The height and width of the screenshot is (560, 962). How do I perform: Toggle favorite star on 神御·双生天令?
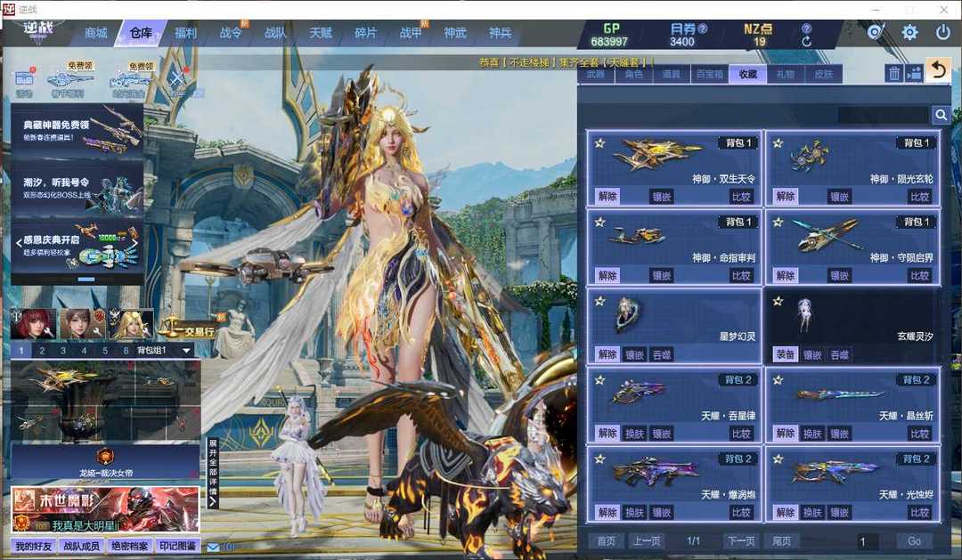coord(599,142)
